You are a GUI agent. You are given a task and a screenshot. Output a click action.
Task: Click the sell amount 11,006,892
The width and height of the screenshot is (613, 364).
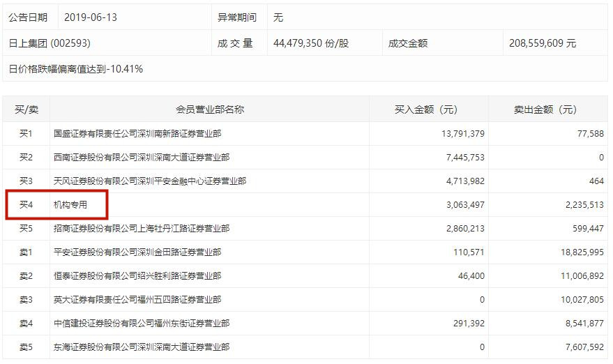[582, 276]
